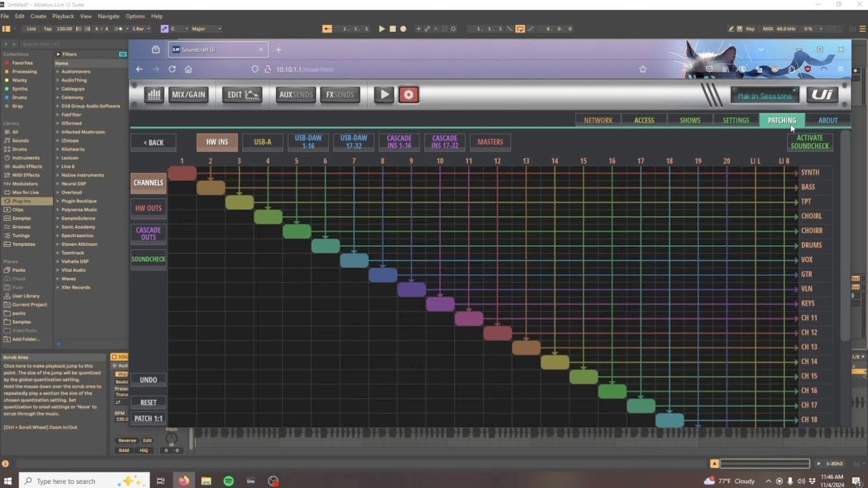Toggle the Key mapping mode

750,28
